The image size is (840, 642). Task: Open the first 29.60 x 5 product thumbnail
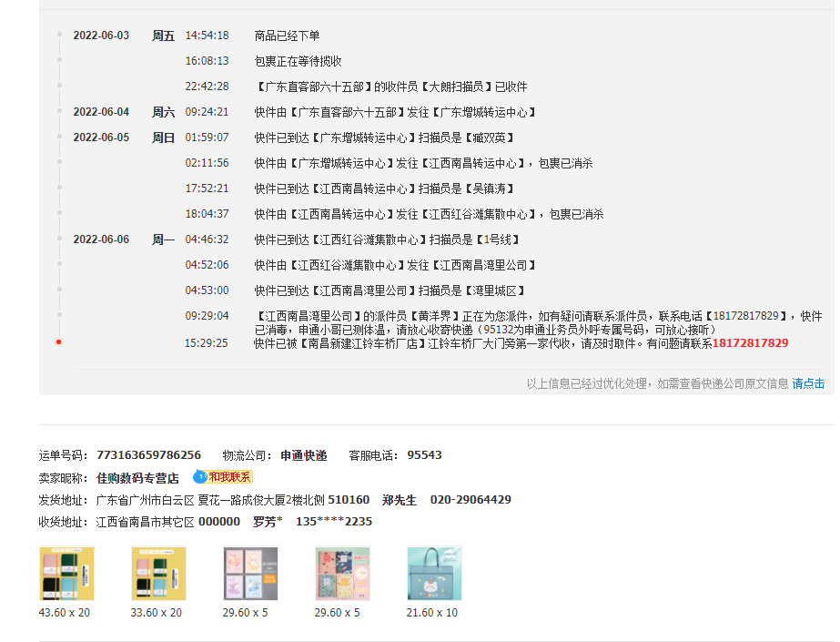(250, 573)
